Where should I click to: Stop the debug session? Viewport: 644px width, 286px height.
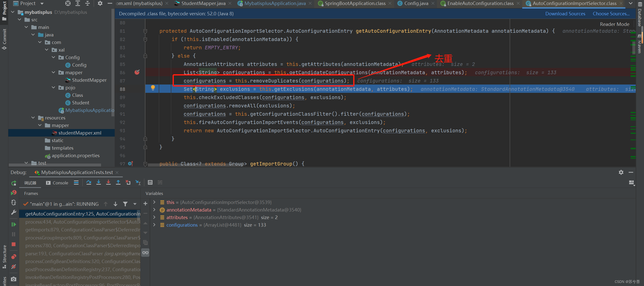14,244
